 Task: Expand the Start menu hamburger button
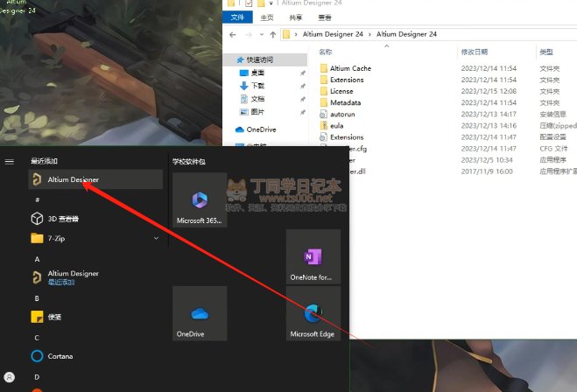click(10, 161)
